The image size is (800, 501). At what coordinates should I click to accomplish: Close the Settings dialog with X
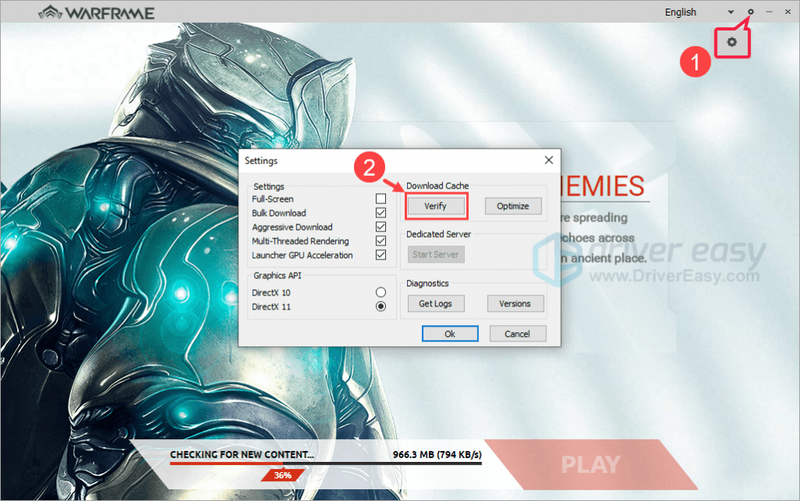[x=548, y=160]
